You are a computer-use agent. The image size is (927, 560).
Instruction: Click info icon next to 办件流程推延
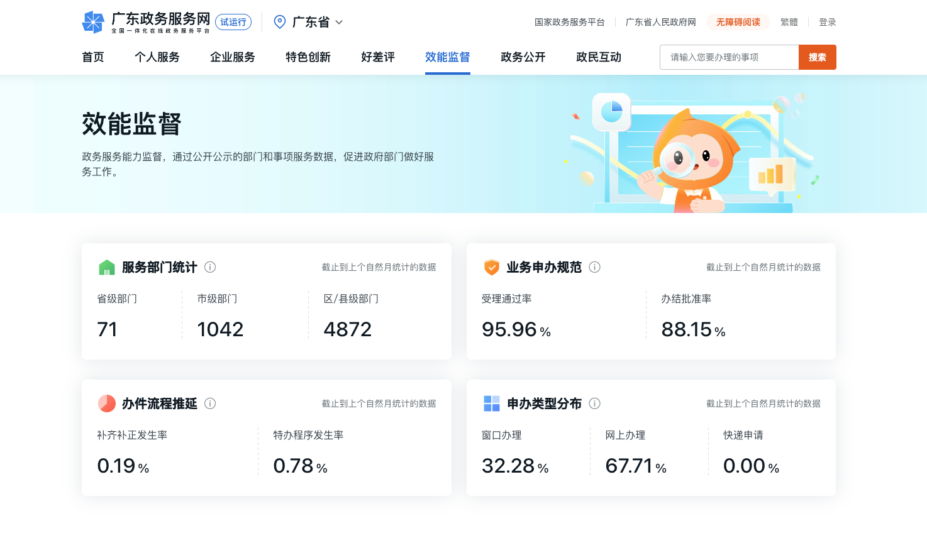pyautogui.click(x=210, y=404)
